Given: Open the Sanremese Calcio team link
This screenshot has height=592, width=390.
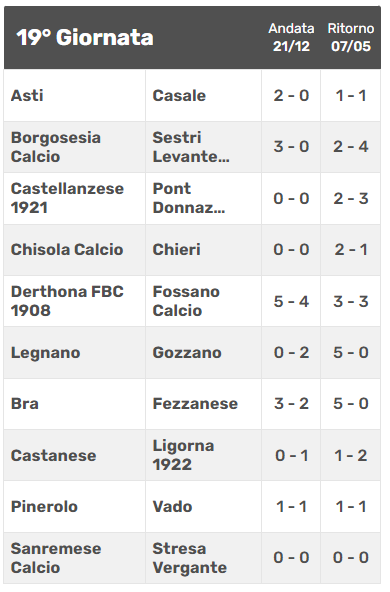Looking at the screenshot, I should point(56,558).
